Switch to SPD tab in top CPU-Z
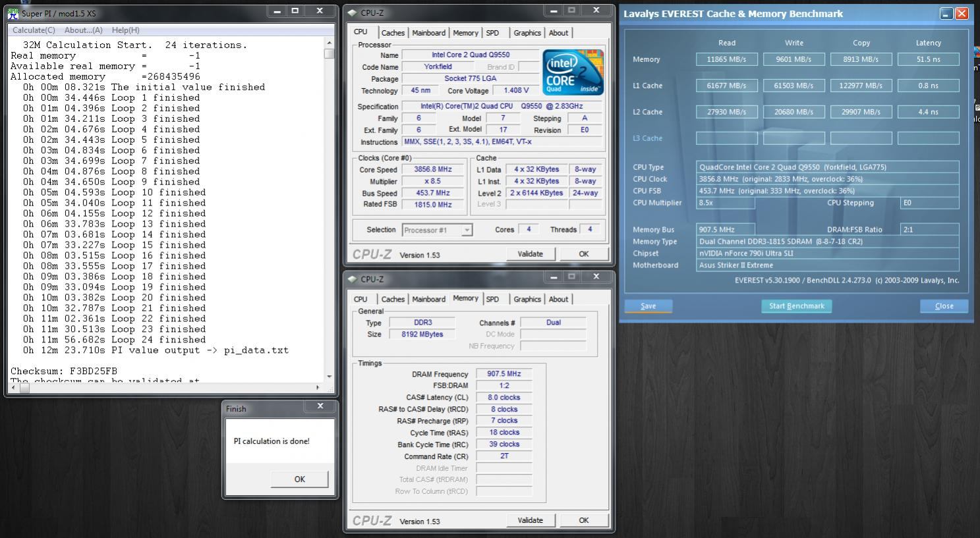The height and width of the screenshot is (538, 980). coord(492,33)
